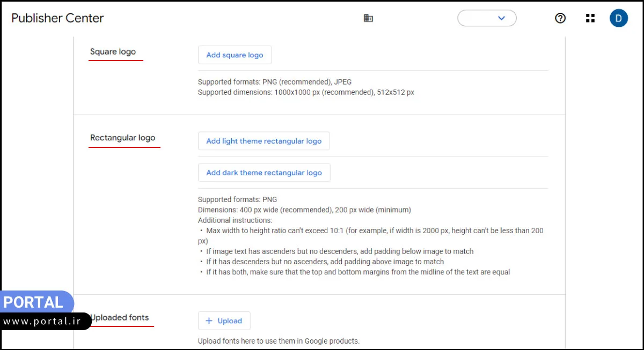644x350 pixels.
Task: Open the www.portal.ir link
Action: (42, 321)
